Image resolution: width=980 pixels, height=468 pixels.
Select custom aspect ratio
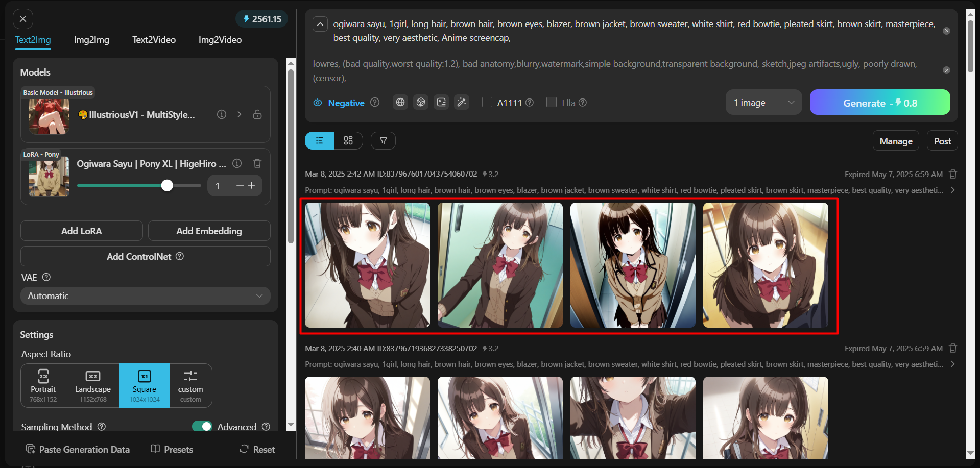(x=190, y=385)
